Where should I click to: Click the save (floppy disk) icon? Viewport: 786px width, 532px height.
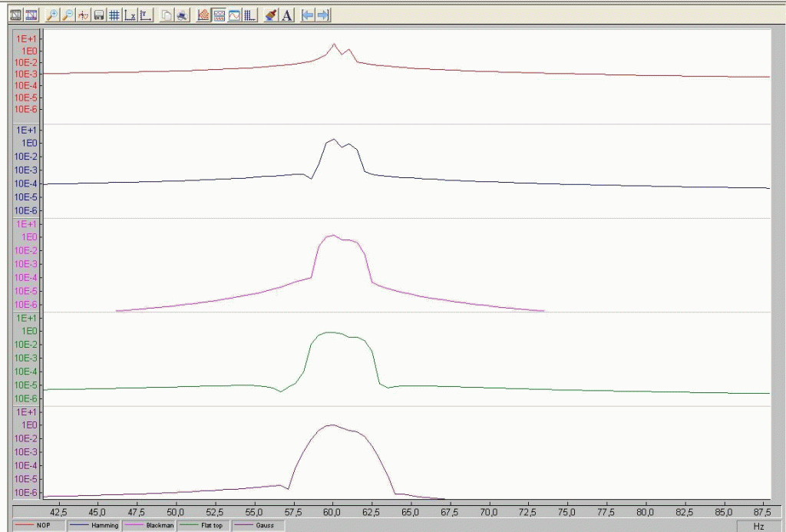point(99,15)
